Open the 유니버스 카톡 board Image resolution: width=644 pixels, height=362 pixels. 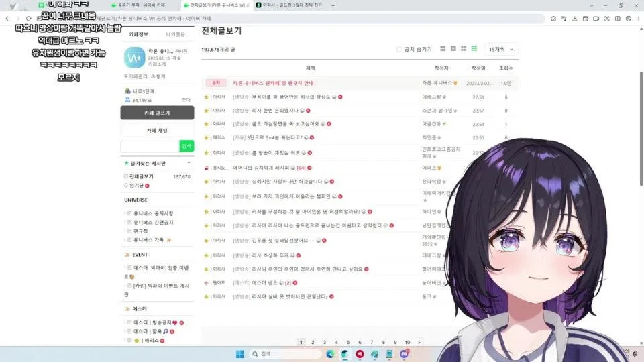(x=148, y=240)
